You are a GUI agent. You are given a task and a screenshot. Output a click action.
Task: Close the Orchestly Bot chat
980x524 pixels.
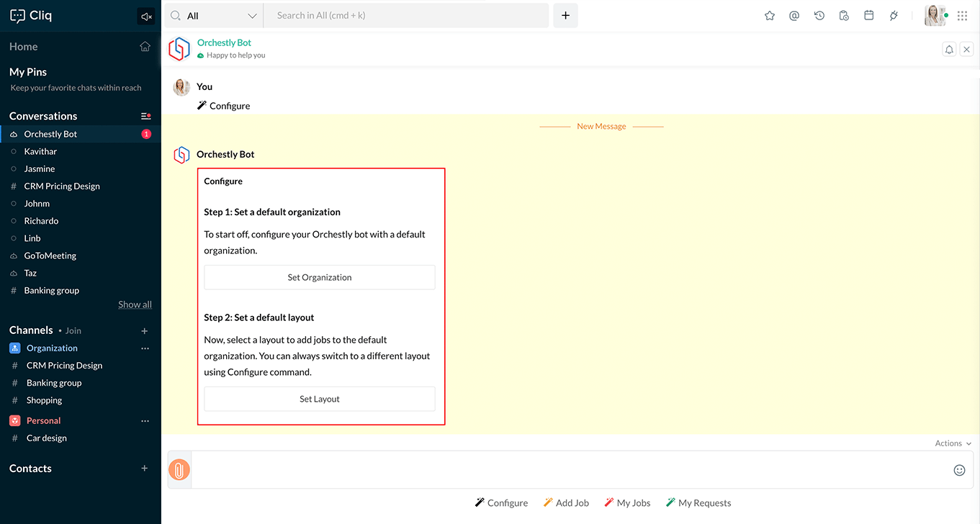pos(966,50)
